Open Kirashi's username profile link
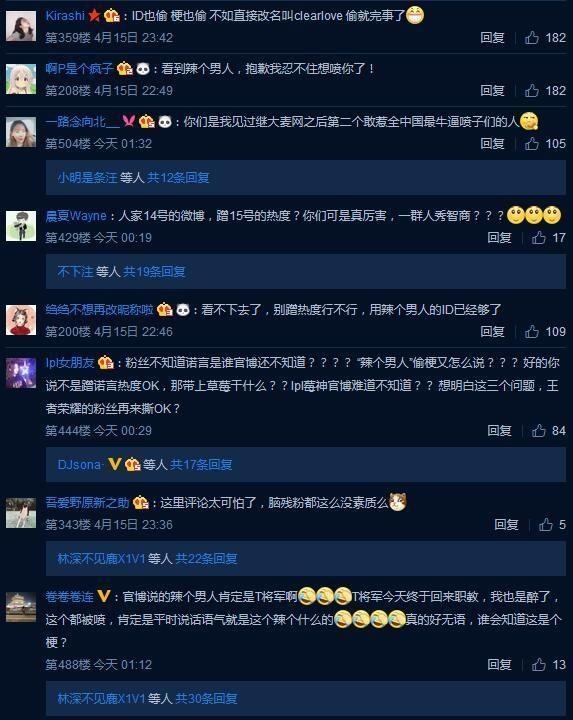Viewport: 573px width, 720px height. tap(65, 16)
